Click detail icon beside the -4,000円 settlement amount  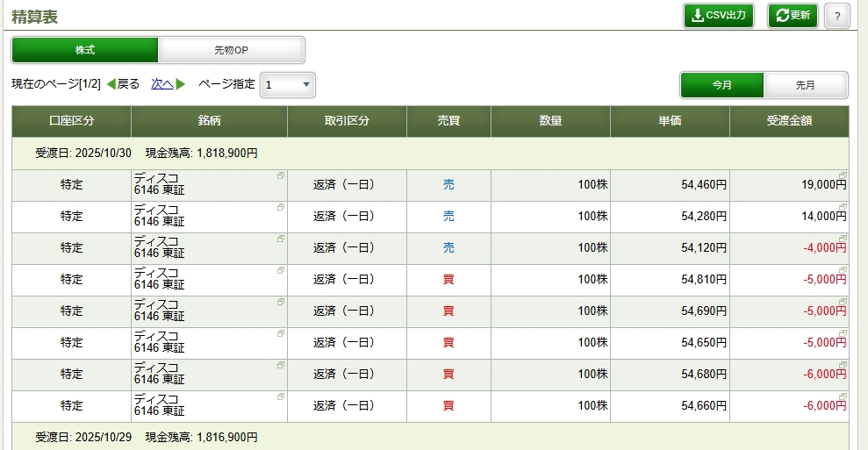coord(843,239)
